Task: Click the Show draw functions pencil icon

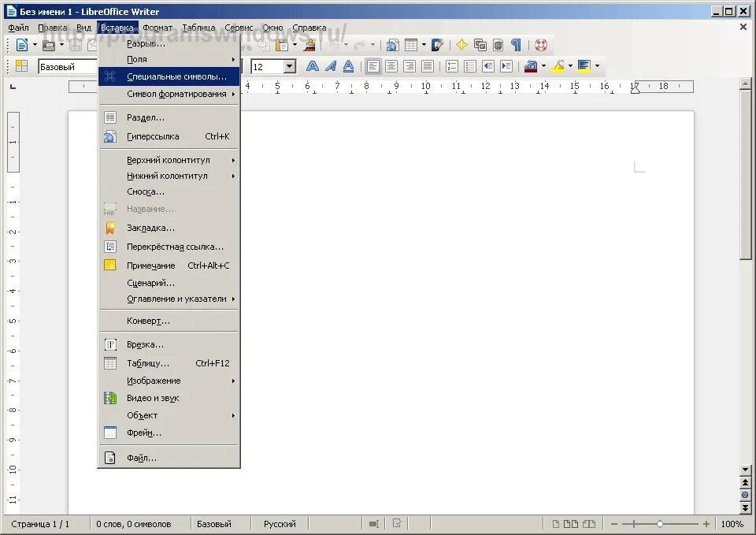Action: (437, 46)
